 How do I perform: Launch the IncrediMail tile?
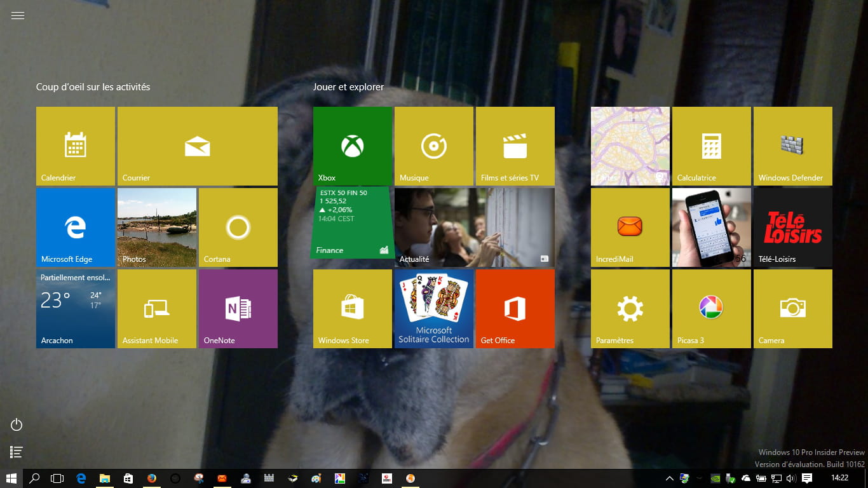630,227
